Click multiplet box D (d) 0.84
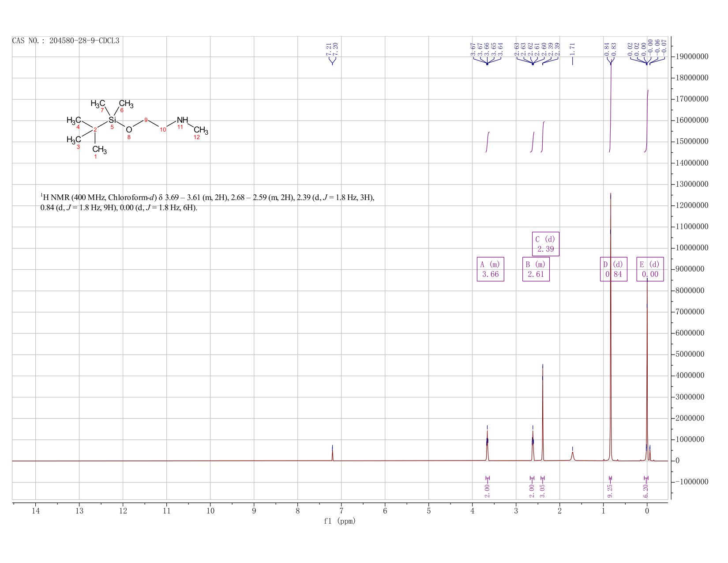The image size is (728, 563). 613,269
